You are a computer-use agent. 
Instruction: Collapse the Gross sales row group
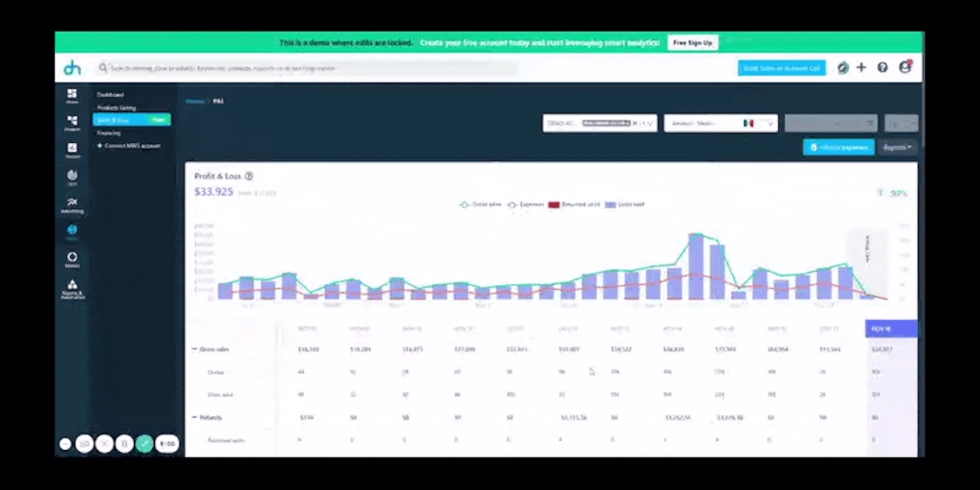pos(194,349)
